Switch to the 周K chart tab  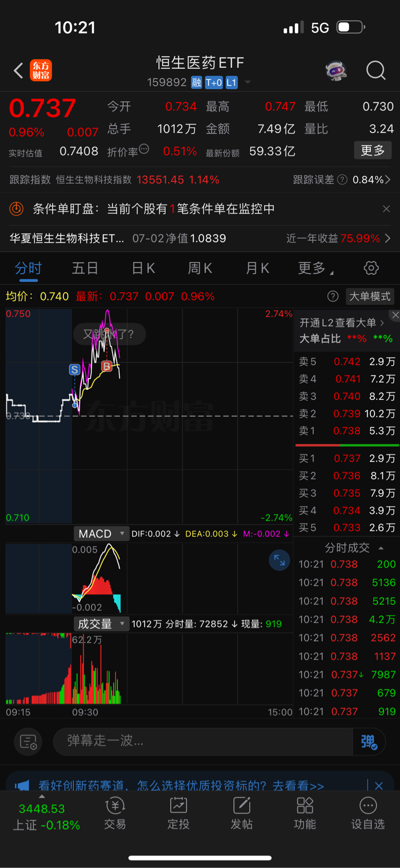pyautogui.click(x=199, y=268)
